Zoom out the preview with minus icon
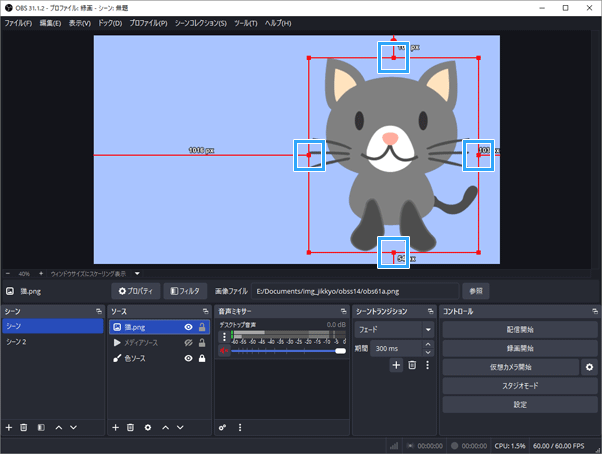 click(8, 274)
